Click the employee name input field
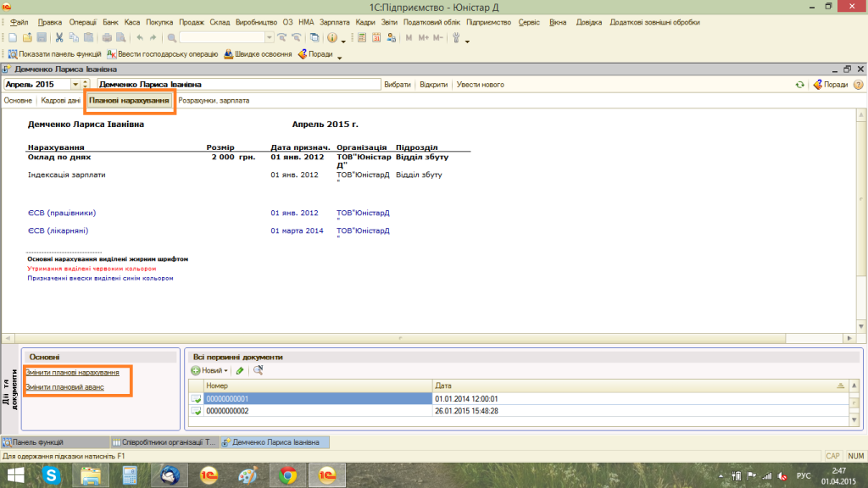Image resolution: width=868 pixels, height=488 pixels. pos(238,85)
